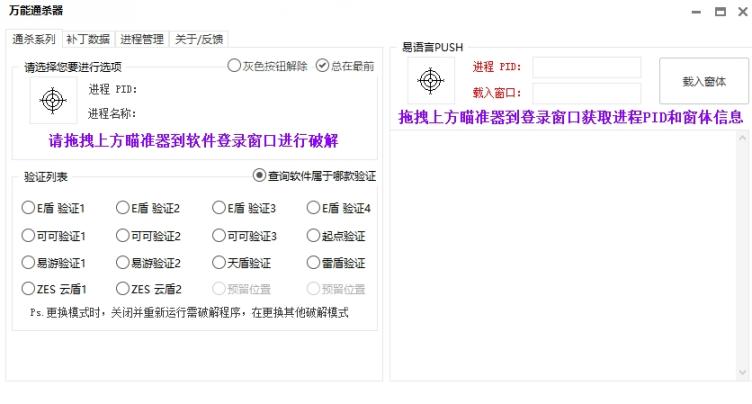Toggle the 总在最前 option
Screen dimensions: 752x404
(x=322, y=66)
